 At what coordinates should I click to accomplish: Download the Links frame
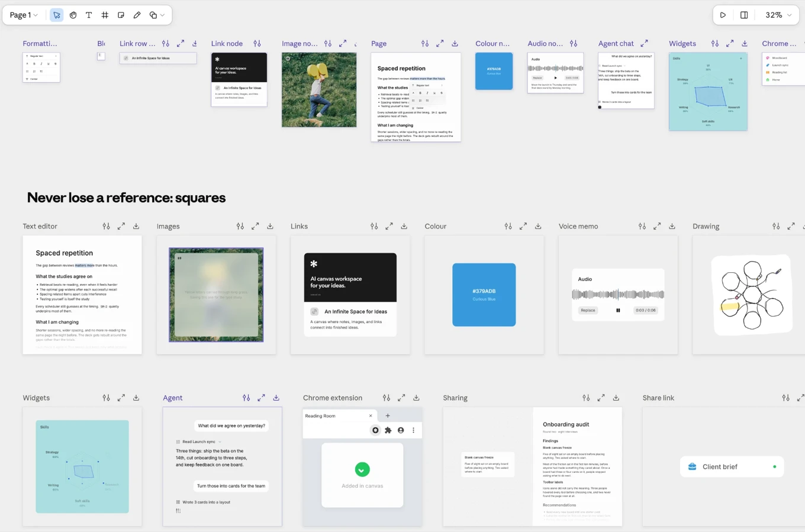(x=404, y=226)
